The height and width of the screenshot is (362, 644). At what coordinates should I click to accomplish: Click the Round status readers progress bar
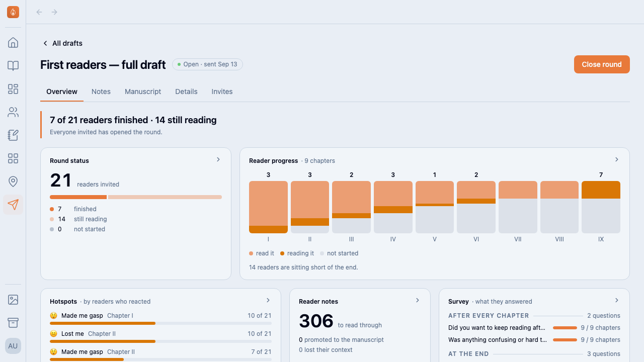coord(136,197)
